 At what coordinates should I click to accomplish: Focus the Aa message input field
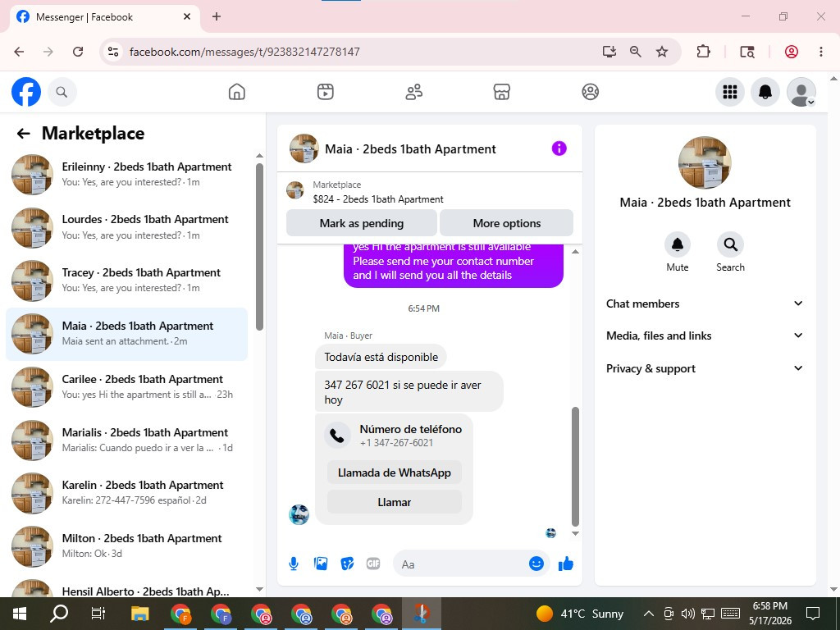(x=461, y=564)
